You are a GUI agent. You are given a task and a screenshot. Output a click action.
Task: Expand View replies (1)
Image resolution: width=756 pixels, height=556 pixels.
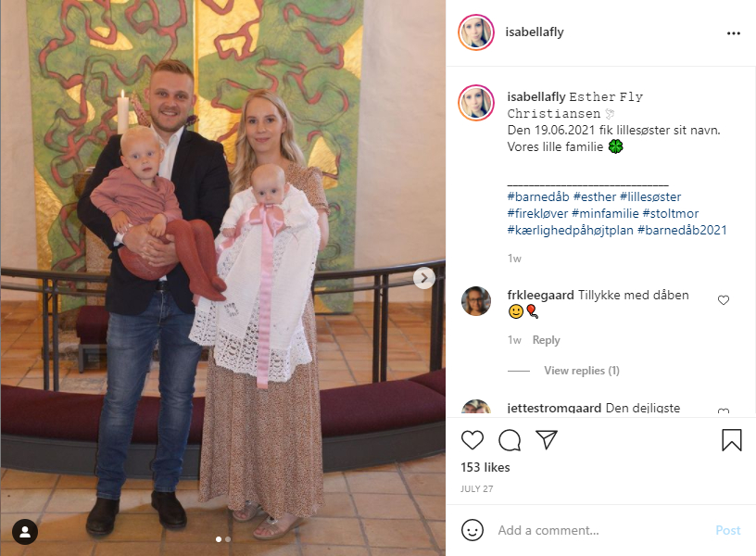point(582,371)
